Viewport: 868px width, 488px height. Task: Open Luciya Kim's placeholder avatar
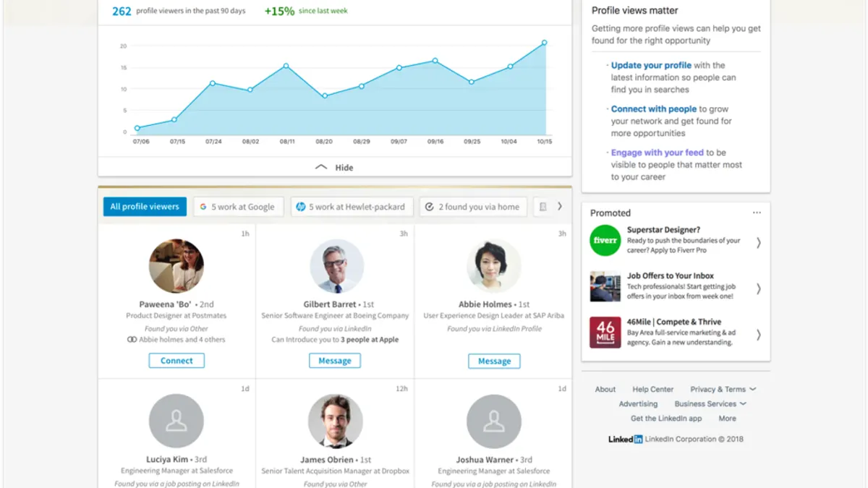176,421
